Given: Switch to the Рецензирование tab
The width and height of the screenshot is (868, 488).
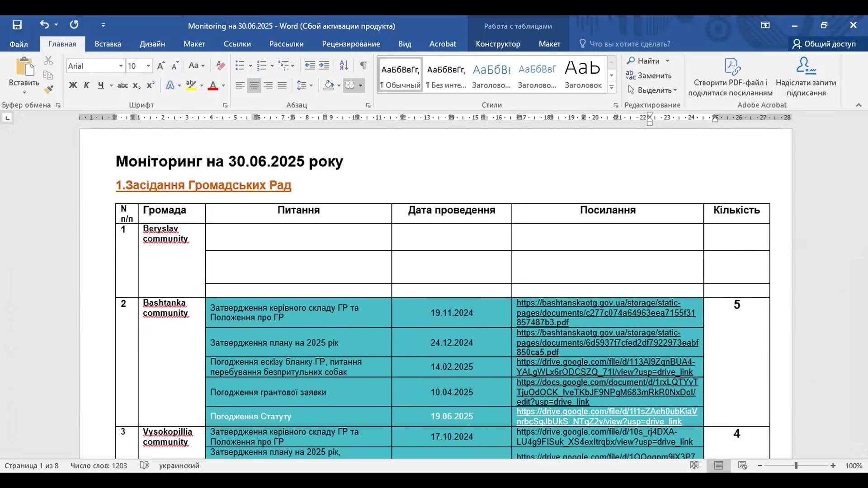Looking at the screenshot, I should point(351,44).
